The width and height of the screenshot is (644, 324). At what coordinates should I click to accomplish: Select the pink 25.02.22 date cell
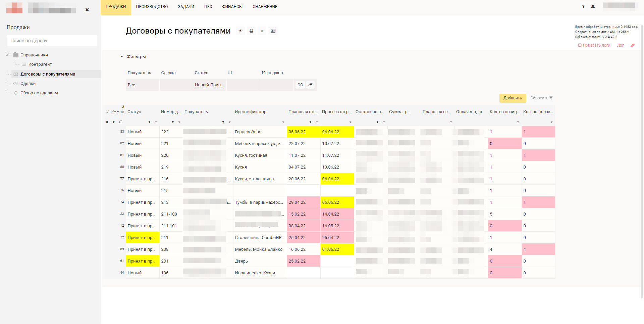tap(304, 261)
